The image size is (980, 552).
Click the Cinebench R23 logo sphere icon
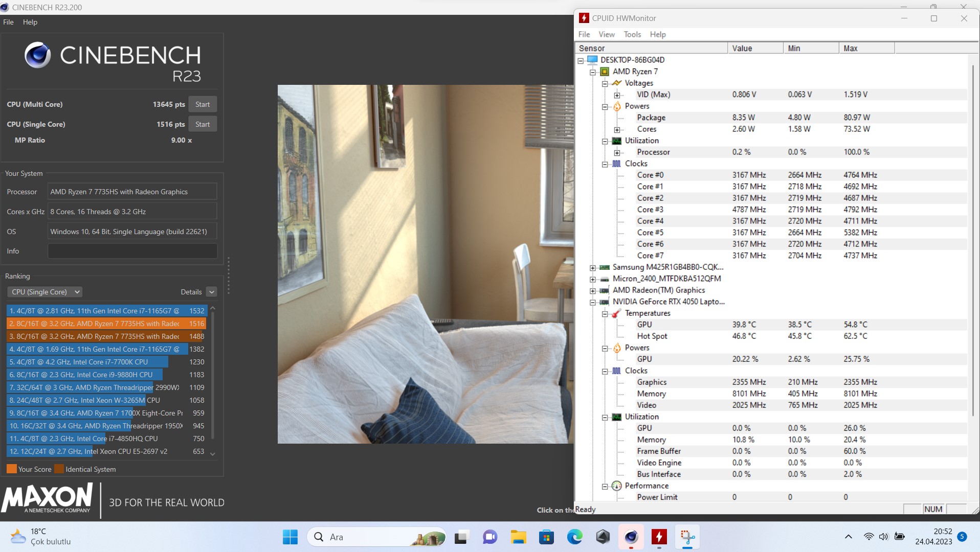pos(38,55)
